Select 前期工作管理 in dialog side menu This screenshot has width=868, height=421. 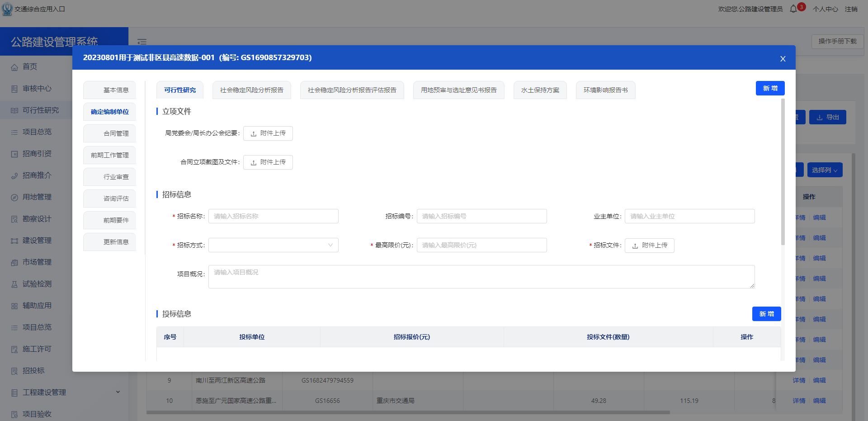point(109,155)
